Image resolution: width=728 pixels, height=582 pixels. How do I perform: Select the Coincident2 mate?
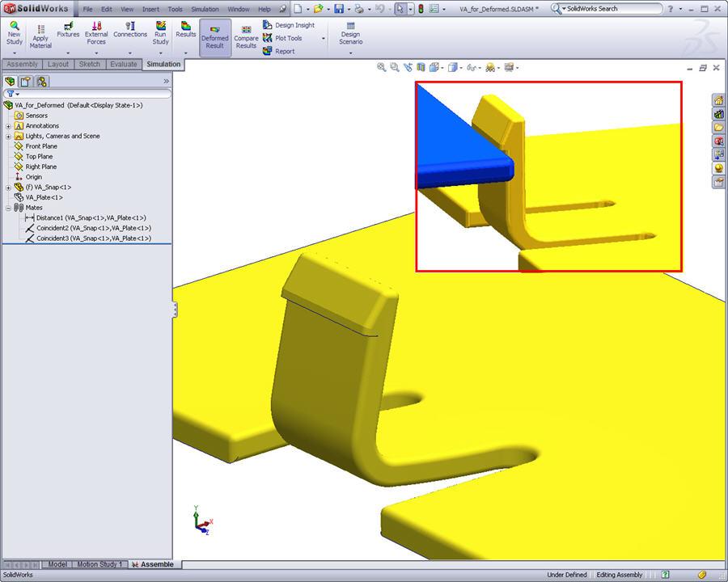[88, 228]
